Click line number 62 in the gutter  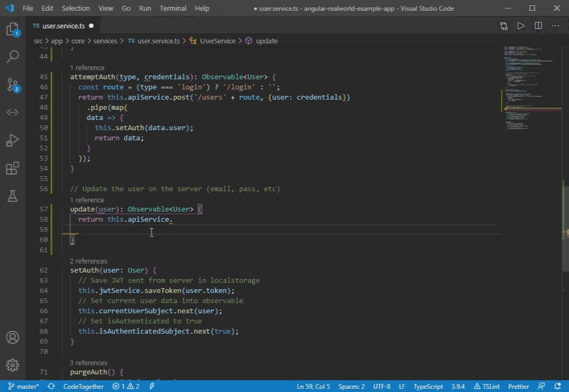(x=43, y=270)
